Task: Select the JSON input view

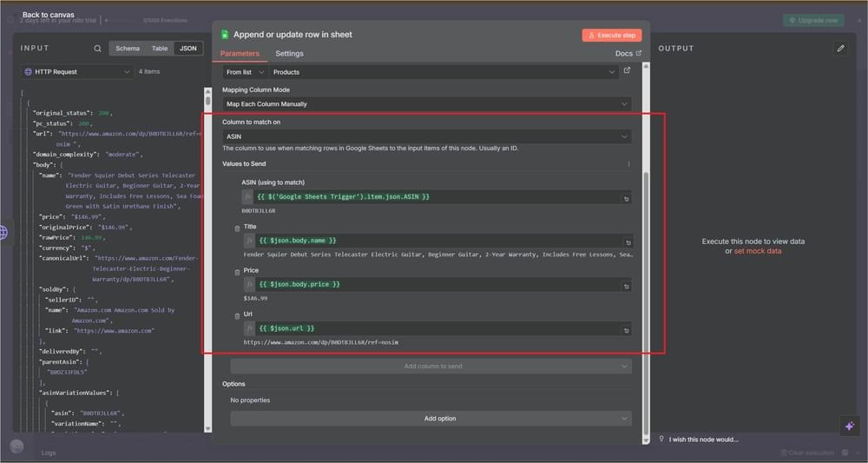Action: [187, 49]
